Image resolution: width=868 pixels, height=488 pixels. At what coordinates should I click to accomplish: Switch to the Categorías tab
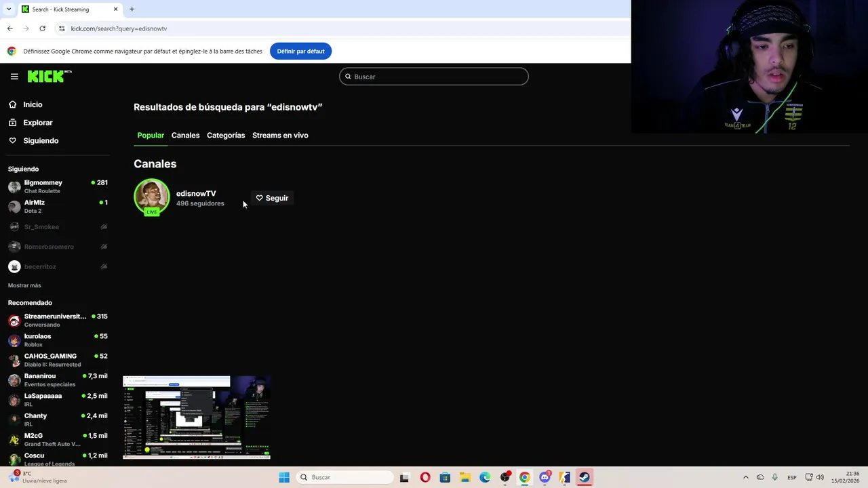pos(226,135)
